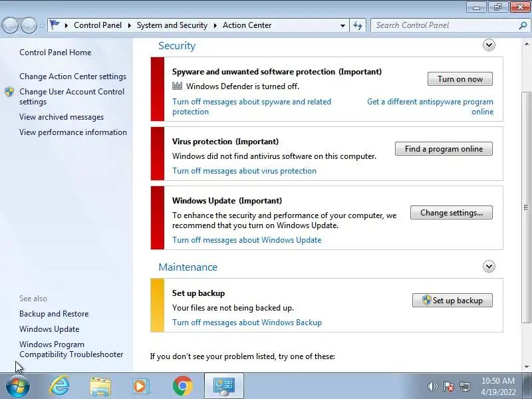The height and width of the screenshot is (399, 532).
Task: Collapse the Security section chevron
Action: [x=489, y=45]
